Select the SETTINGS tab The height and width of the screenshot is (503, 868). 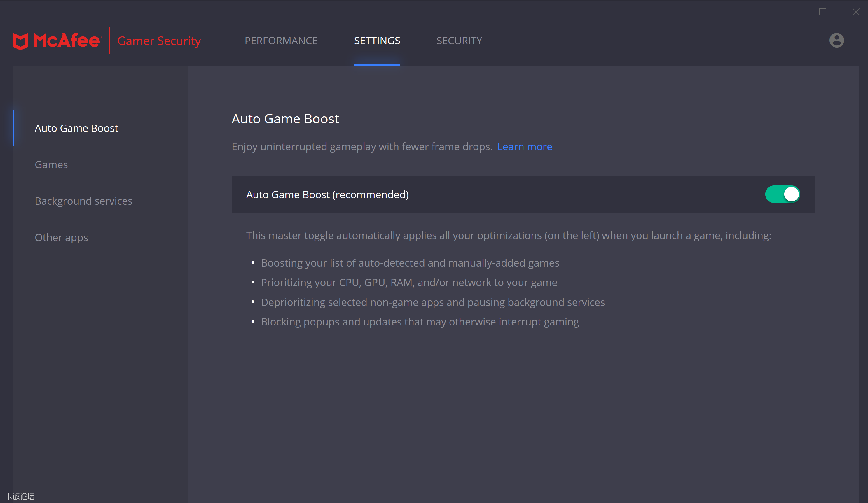377,41
